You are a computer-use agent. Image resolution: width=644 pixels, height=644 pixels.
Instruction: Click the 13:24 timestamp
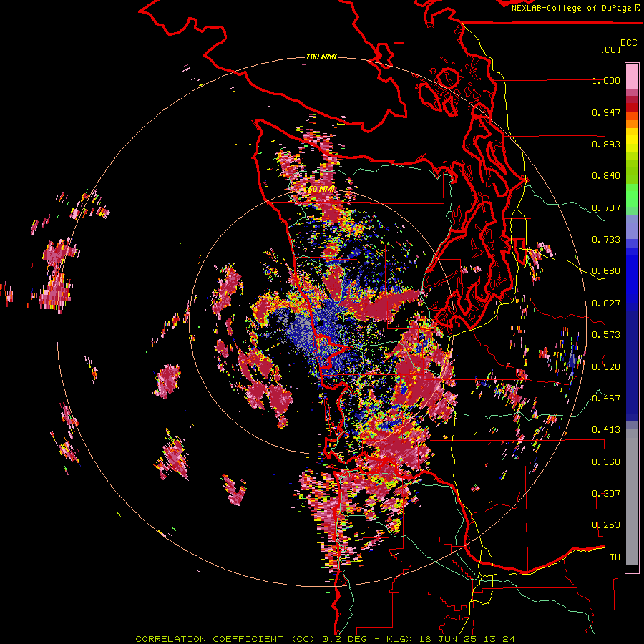click(499, 639)
